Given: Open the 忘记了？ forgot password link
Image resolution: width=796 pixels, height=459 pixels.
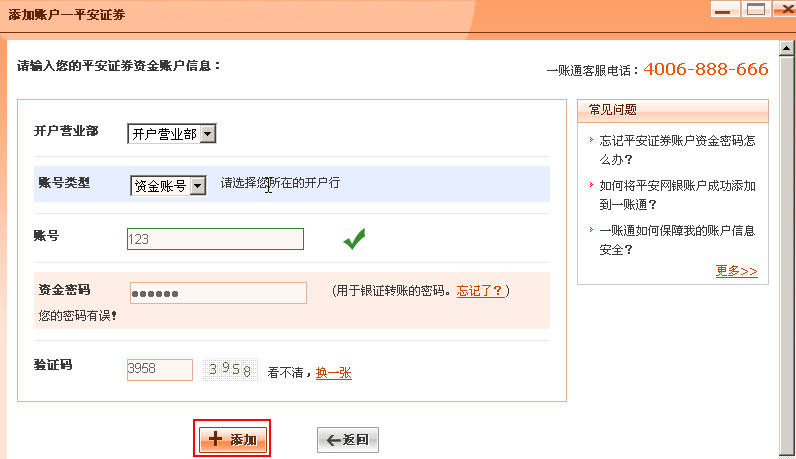Looking at the screenshot, I should [x=480, y=291].
